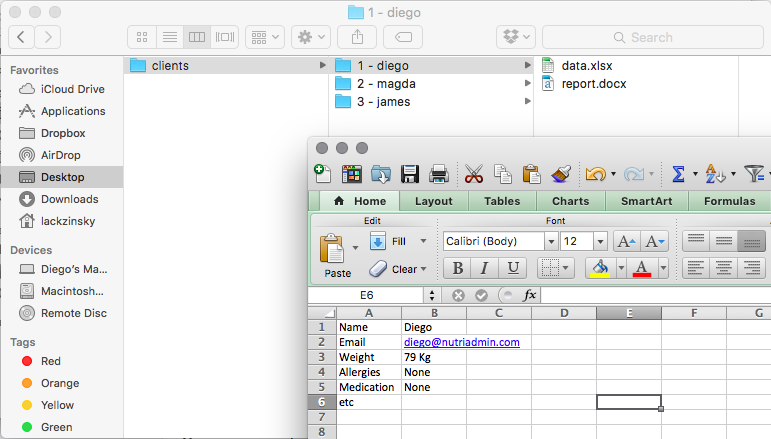Open the font name dropdown Calibri (Body)
771x439 pixels.
(x=551, y=241)
